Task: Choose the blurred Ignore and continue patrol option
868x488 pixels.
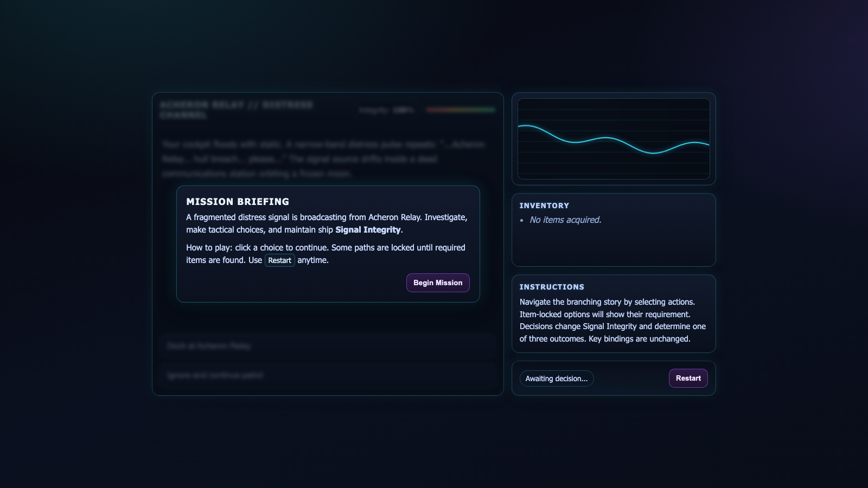Action: pos(328,375)
